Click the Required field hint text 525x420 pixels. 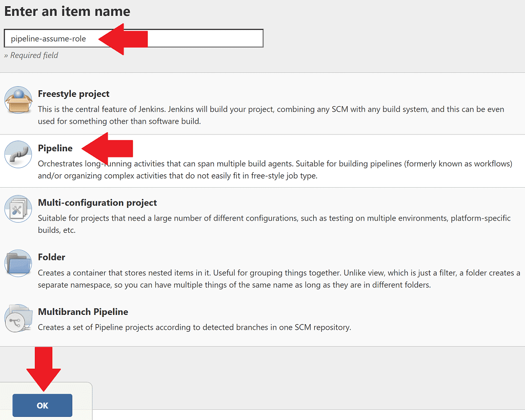point(31,55)
